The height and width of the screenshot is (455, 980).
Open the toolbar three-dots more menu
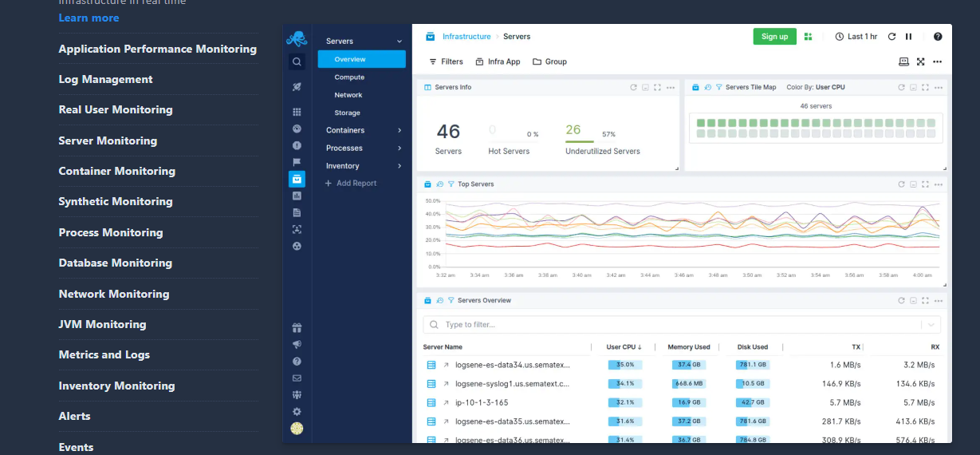pyautogui.click(x=937, y=61)
